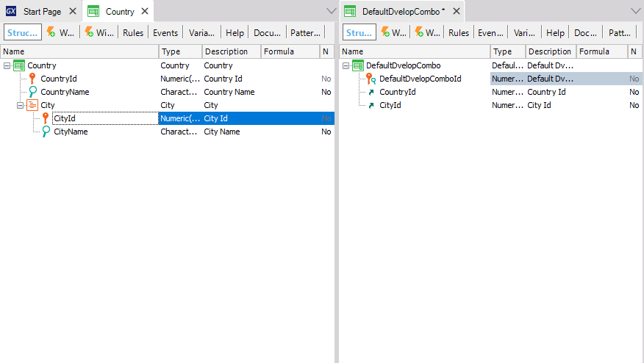Click the CityId name edit field in Country
Image resolution: width=644 pixels, height=363 pixels.
click(x=106, y=118)
